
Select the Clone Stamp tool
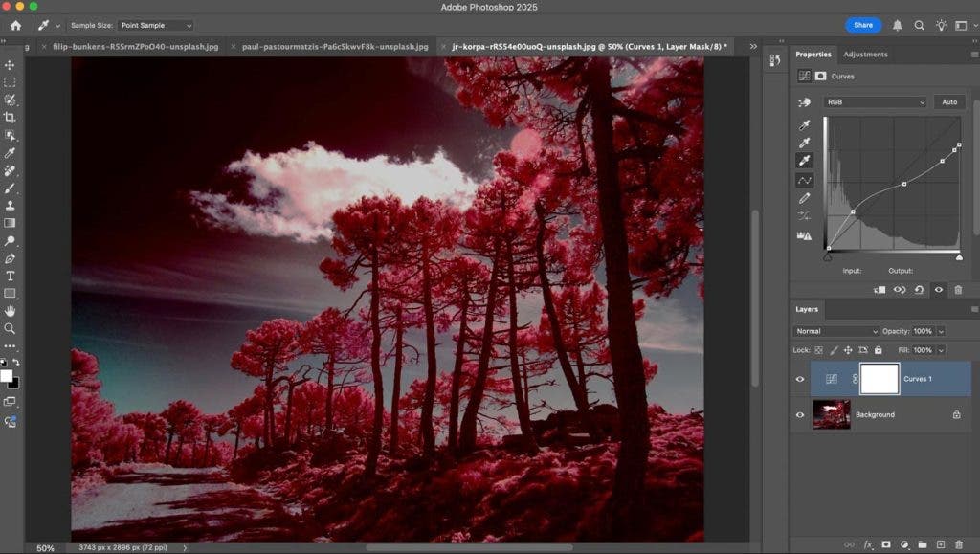point(10,206)
